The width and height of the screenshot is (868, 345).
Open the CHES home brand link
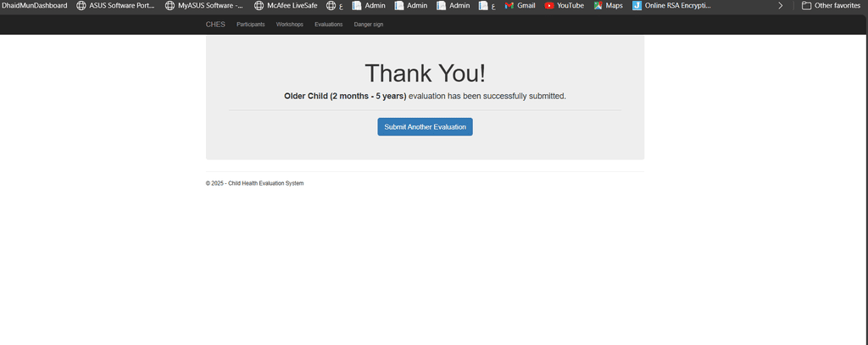(215, 25)
